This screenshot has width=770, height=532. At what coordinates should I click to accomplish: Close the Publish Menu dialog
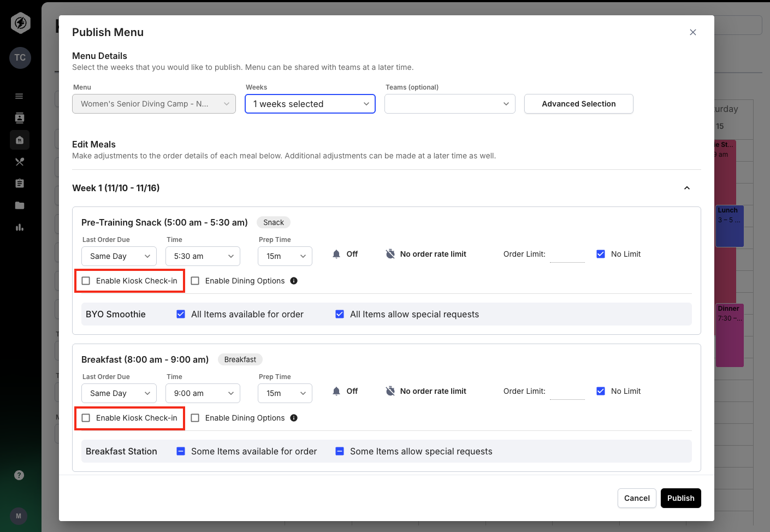(693, 32)
